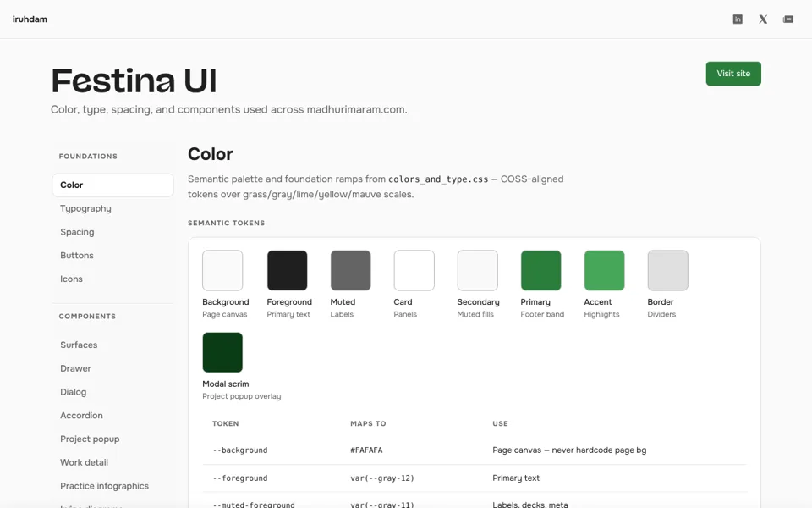This screenshot has width=812, height=508.
Task: Click the --background token cell
Action: (x=240, y=450)
